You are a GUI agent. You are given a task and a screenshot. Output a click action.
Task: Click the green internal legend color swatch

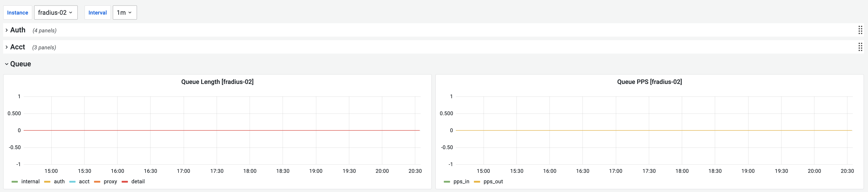click(x=14, y=182)
